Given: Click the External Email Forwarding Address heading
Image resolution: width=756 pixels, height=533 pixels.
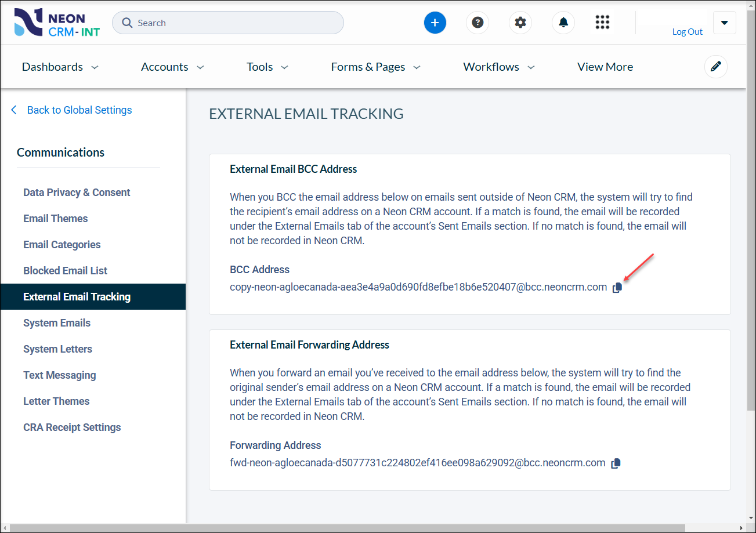Looking at the screenshot, I should click(x=309, y=345).
